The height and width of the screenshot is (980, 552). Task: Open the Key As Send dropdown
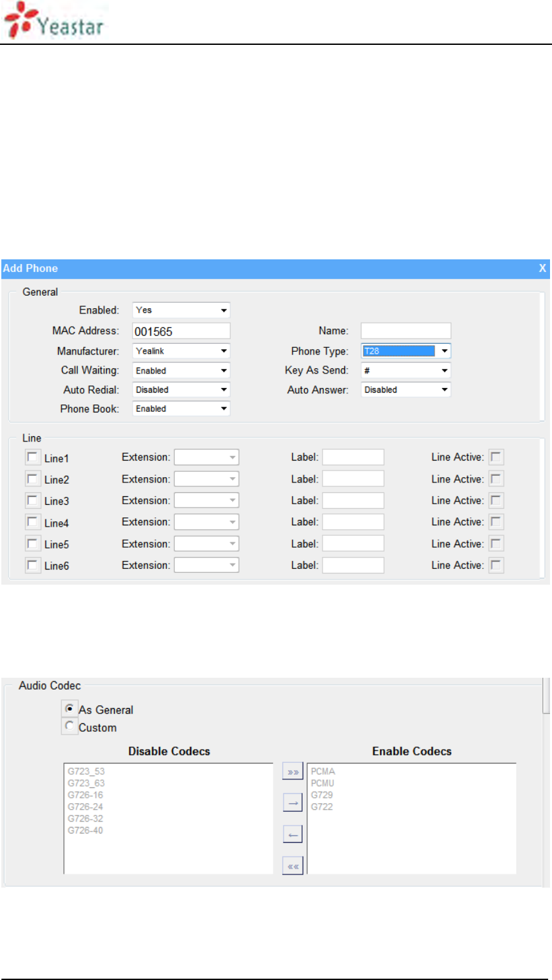406,371
